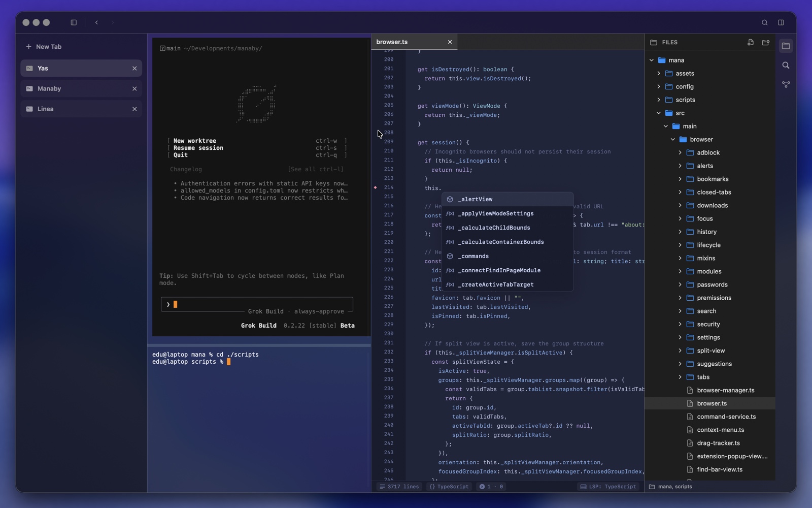This screenshot has height=508, width=812.
Task: Click the browser.ts file icon in tree
Action: [x=690, y=403]
